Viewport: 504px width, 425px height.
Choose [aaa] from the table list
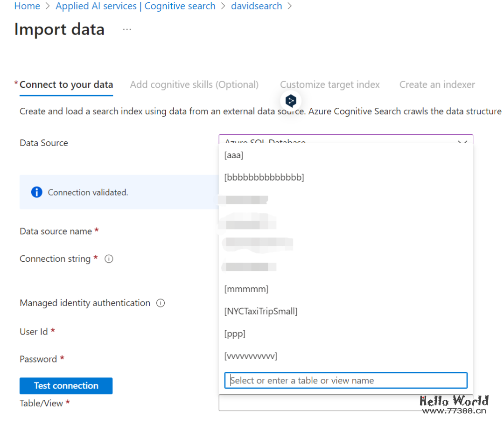click(234, 156)
